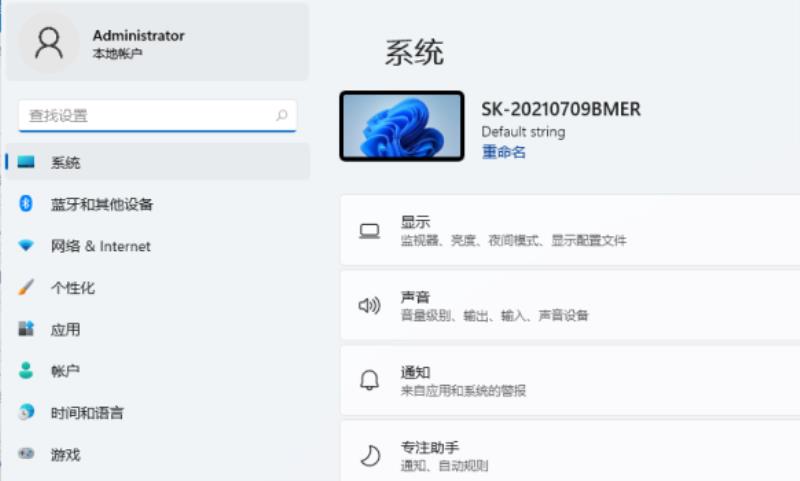This screenshot has height=481, width=800.
Task: Open the 声音 settings card
Action: pos(570,306)
